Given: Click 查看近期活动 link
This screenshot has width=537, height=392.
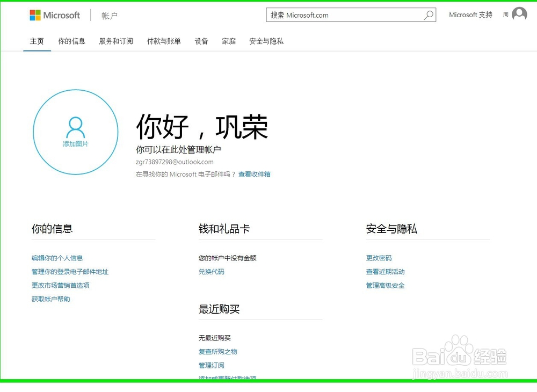Looking at the screenshot, I should pos(385,272).
